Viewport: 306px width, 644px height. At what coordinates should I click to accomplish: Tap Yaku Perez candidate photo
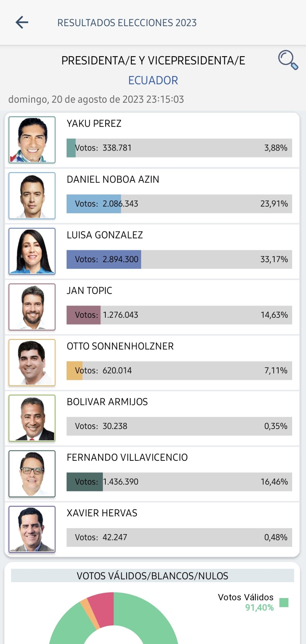32,140
